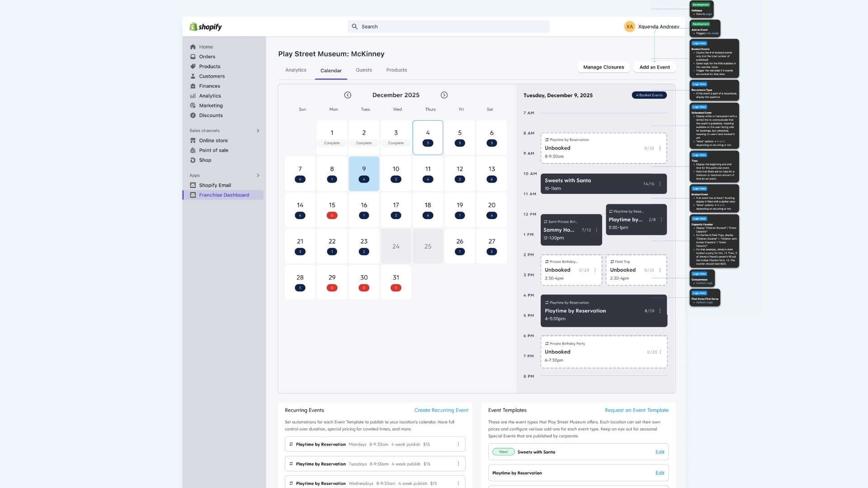Click the Add an Event button
The width and height of the screenshot is (868, 488).
654,67
